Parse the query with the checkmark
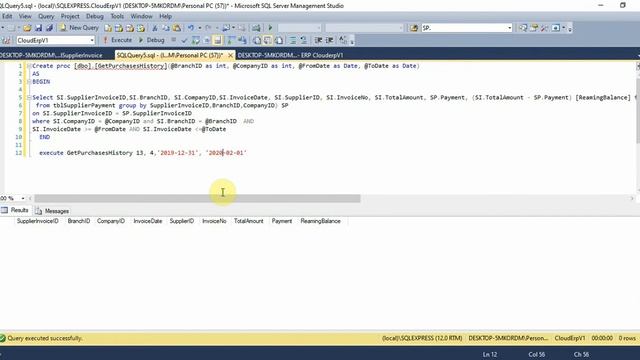640x360 pixels. coord(184,40)
